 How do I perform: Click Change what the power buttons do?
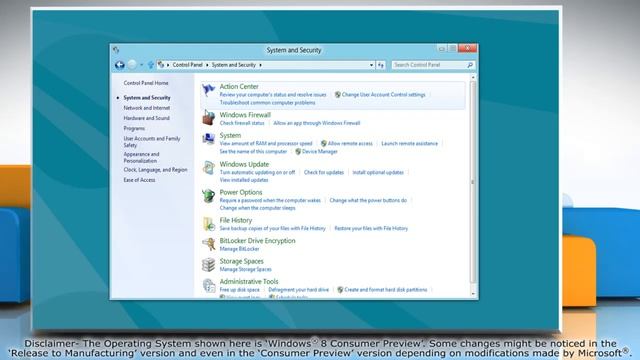[x=368, y=200]
